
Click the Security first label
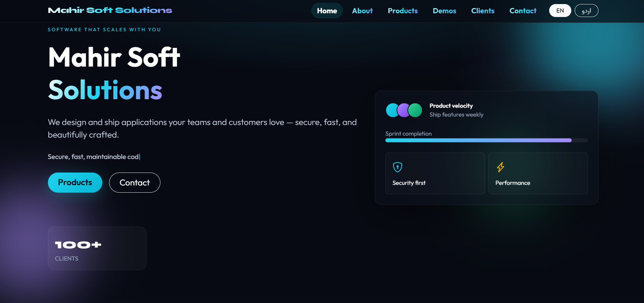(409, 183)
